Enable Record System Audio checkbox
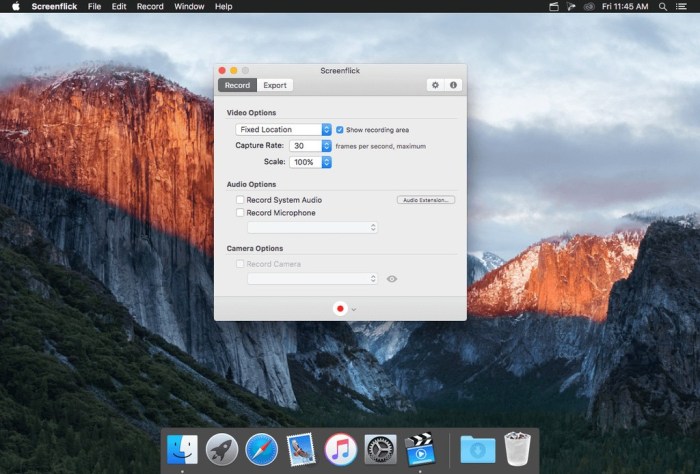The image size is (700, 474). coord(240,200)
